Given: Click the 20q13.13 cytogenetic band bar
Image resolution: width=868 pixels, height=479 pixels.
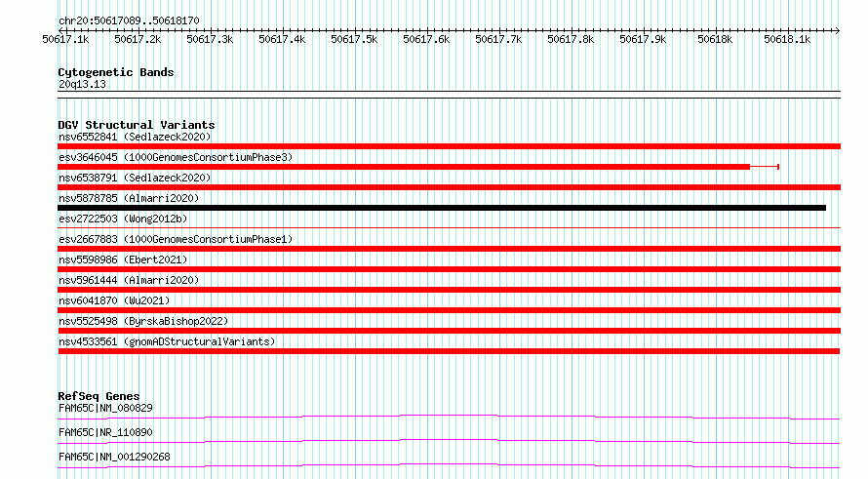Looking at the screenshot, I should click(449, 95).
